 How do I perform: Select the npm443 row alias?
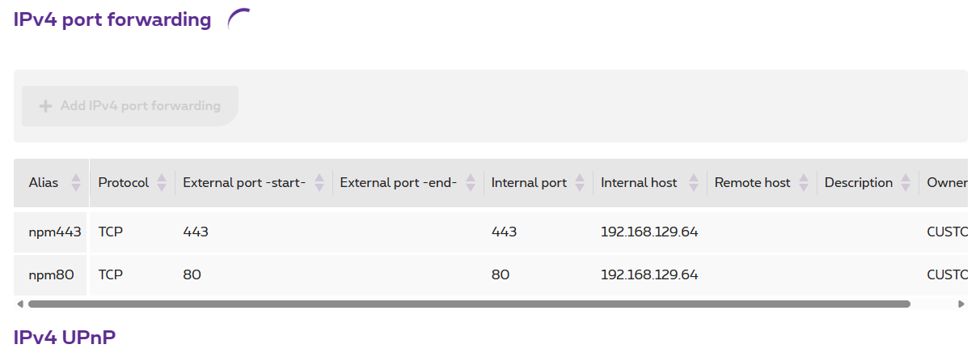tap(55, 232)
